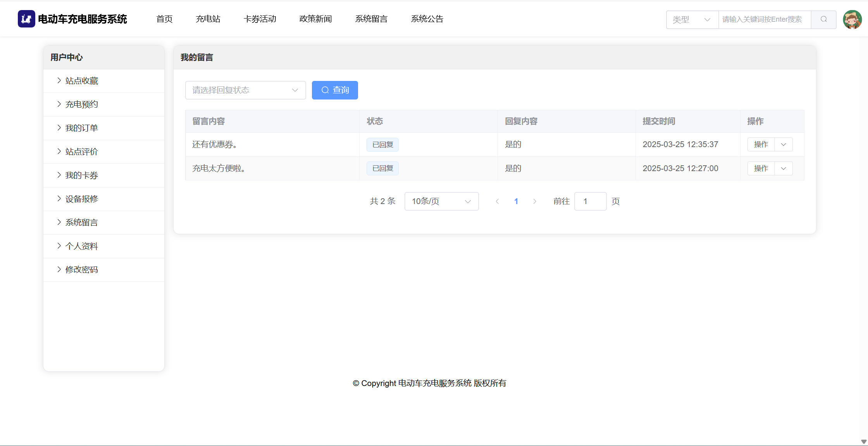868x446 pixels.
Task: Click the electric scooter logo icon
Action: [x=26, y=19]
